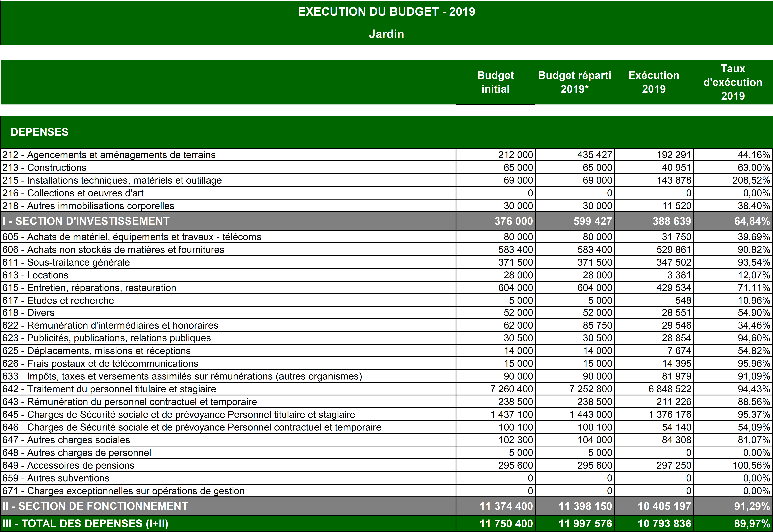Select the 649 - Accessoires de pensions row

pos(68,465)
